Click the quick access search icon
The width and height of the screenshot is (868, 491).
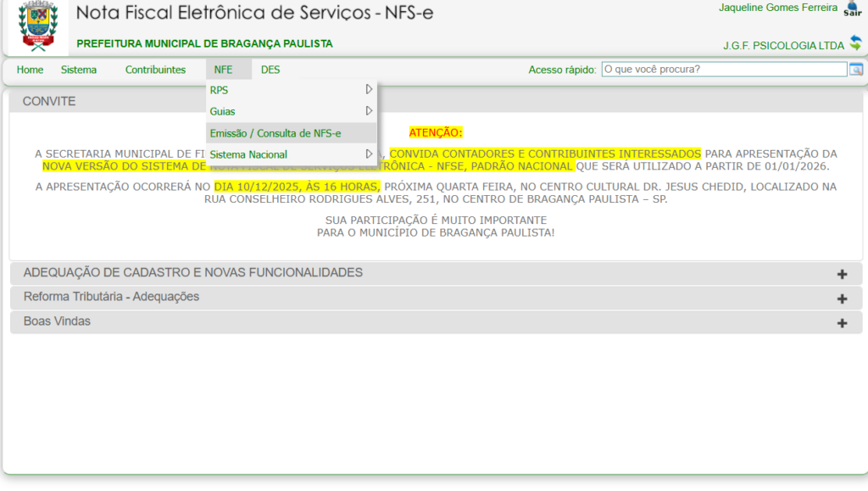pyautogui.click(x=856, y=70)
